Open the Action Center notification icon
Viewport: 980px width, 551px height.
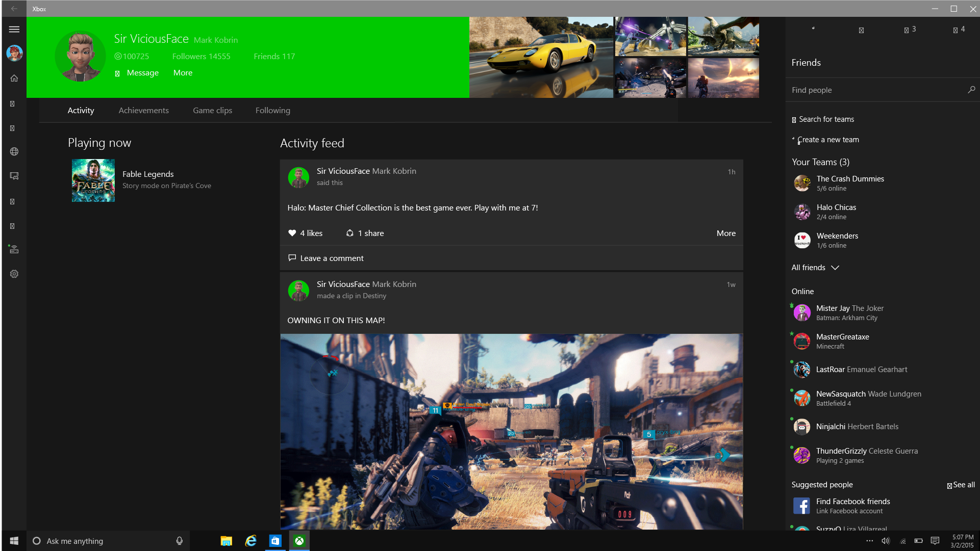point(935,541)
